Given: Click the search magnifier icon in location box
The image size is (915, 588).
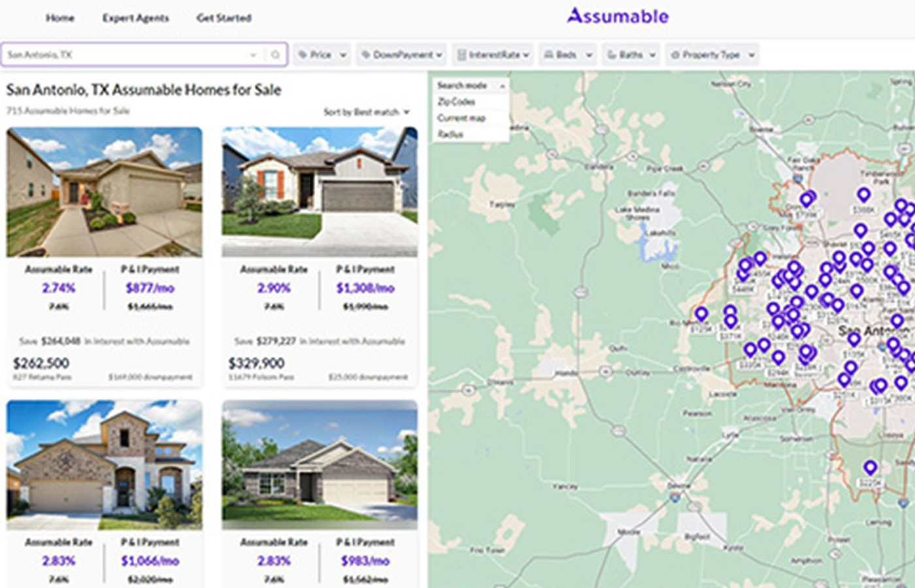Looking at the screenshot, I should (x=275, y=55).
